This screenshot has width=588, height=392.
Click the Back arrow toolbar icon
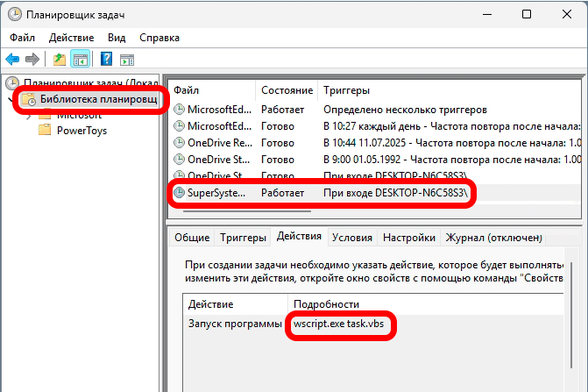coord(12,60)
